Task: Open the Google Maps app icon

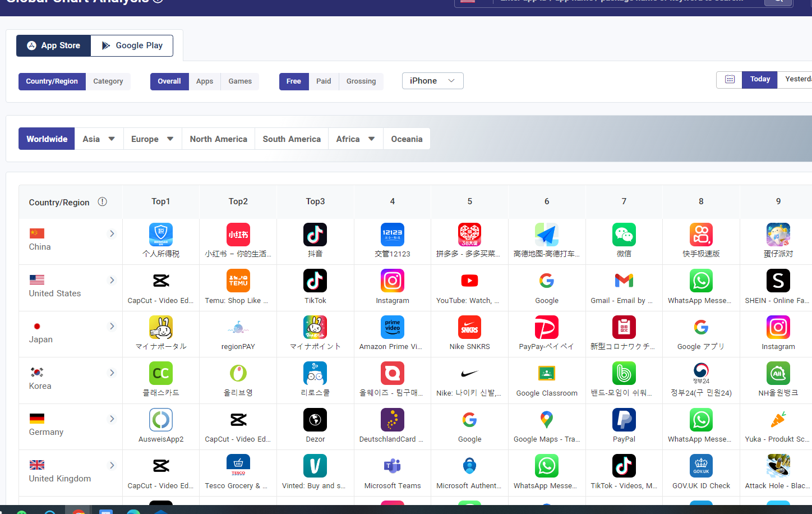Action: click(547, 420)
